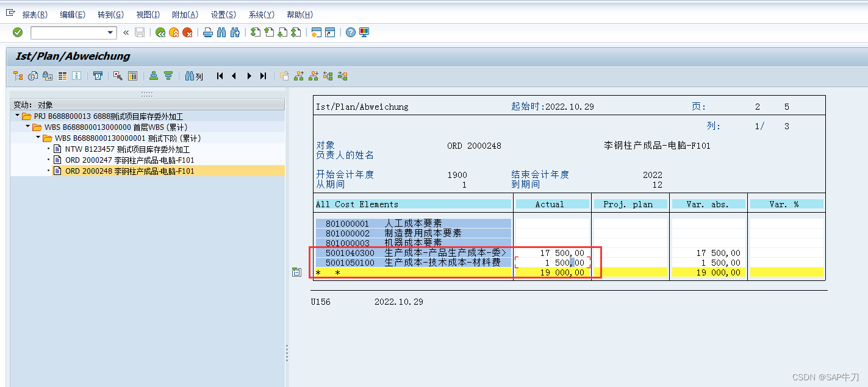
Task: Click the red Cancel icon
Action: pos(188,32)
